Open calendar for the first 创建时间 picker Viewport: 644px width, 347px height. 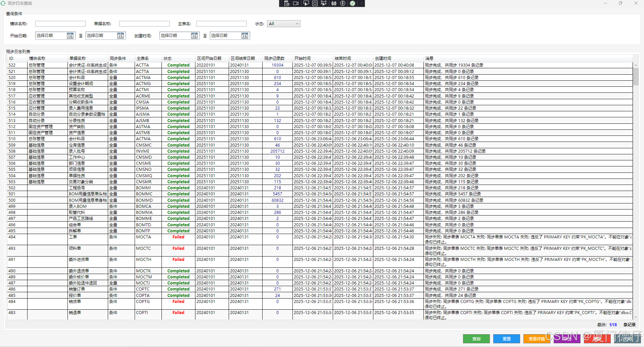[194, 36]
